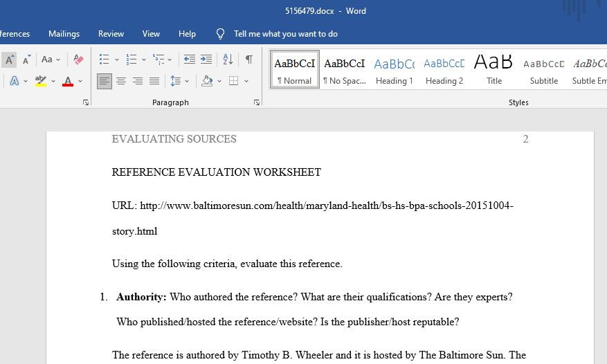Click the Numbering list icon

[x=132, y=60]
